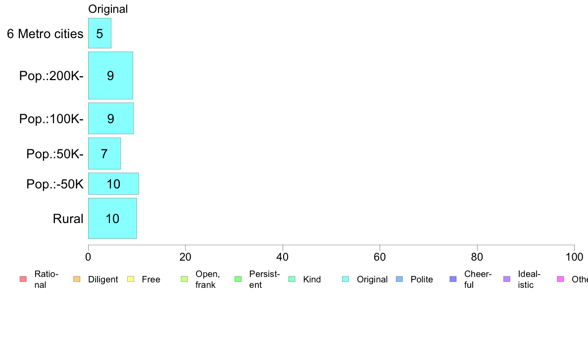588x364 pixels.
Task: Select the cyan Original legend swatch
Action: tap(345, 279)
